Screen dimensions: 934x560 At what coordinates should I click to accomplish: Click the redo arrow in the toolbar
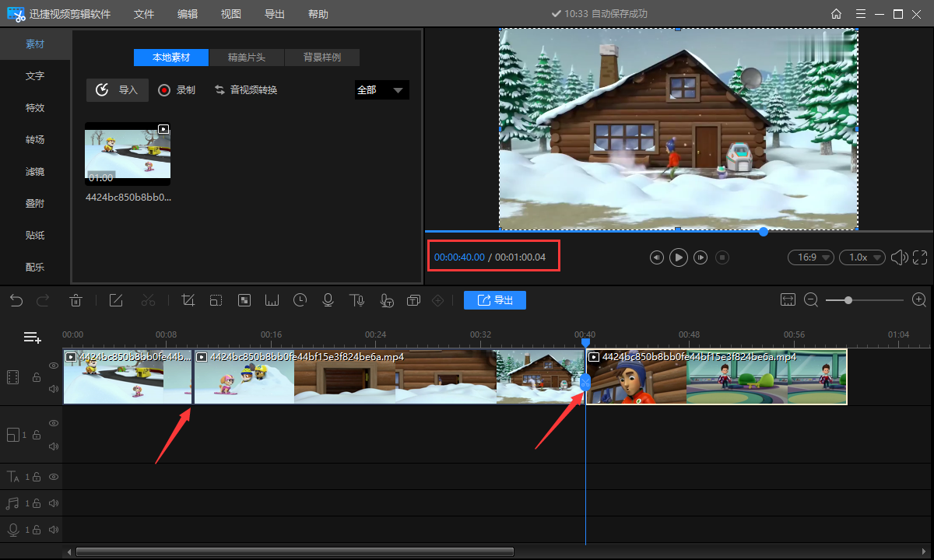pyautogui.click(x=44, y=300)
